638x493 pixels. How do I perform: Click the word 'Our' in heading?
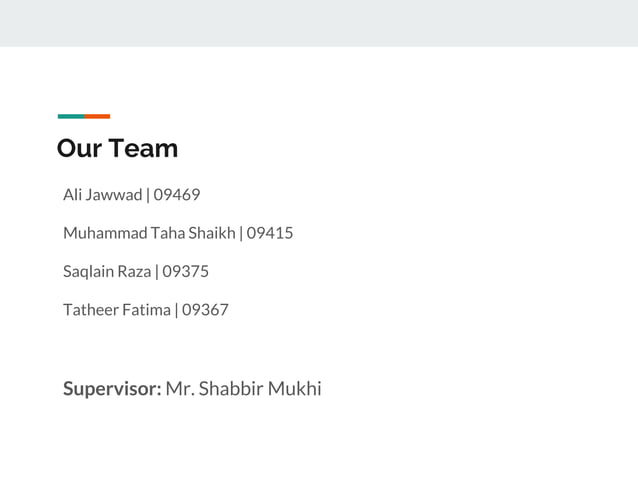pyautogui.click(x=79, y=148)
